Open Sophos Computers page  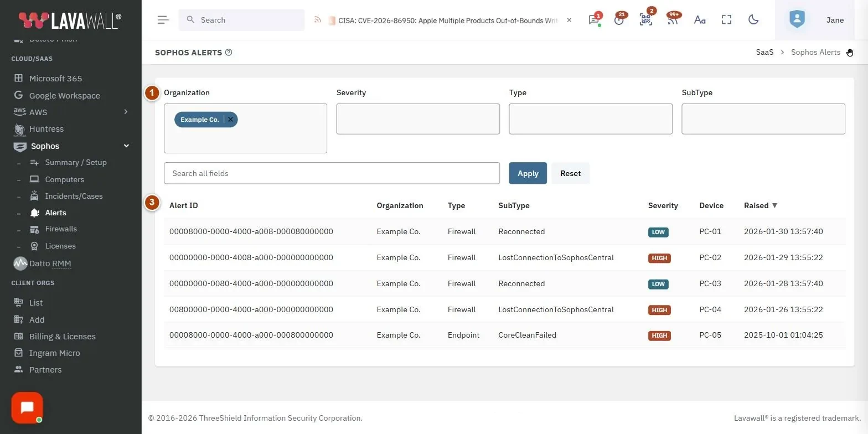click(x=64, y=179)
